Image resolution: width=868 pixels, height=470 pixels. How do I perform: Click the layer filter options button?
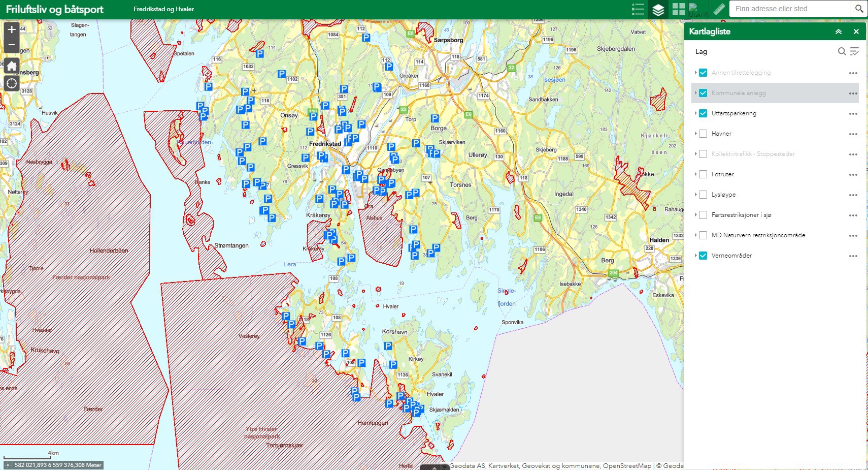coord(854,51)
